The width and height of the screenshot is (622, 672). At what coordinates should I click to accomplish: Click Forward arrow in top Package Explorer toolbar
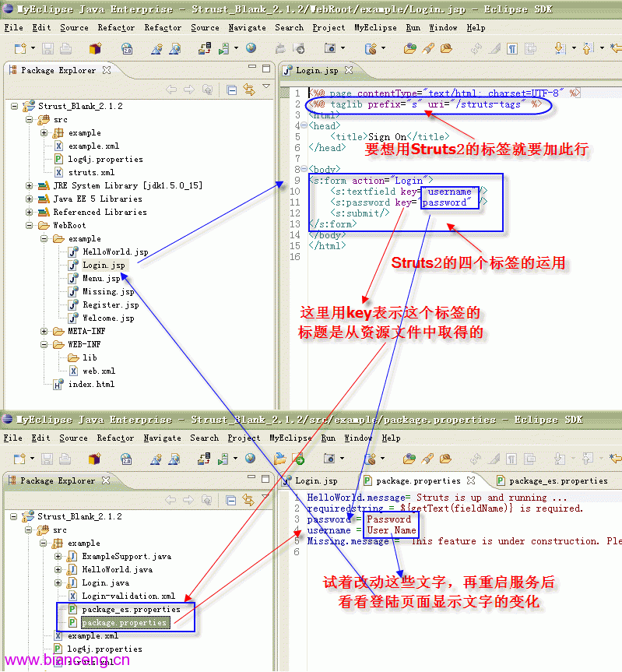189,90
